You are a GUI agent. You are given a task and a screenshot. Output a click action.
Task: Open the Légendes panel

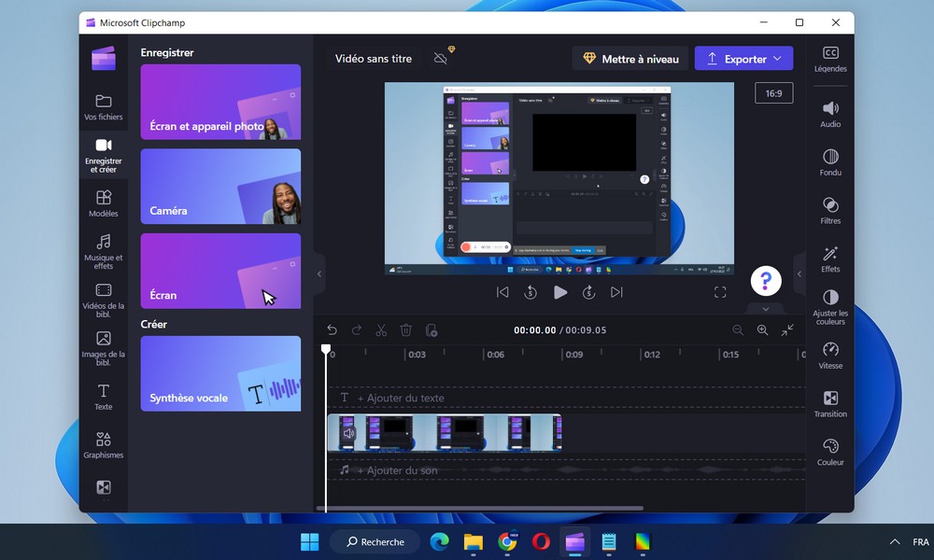tap(829, 58)
